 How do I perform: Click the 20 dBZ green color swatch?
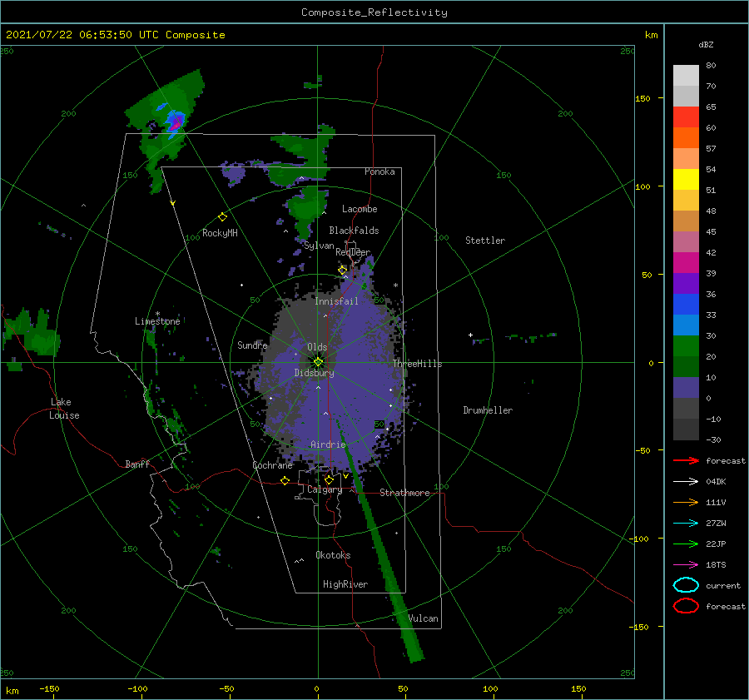pyautogui.click(x=686, y=346)
